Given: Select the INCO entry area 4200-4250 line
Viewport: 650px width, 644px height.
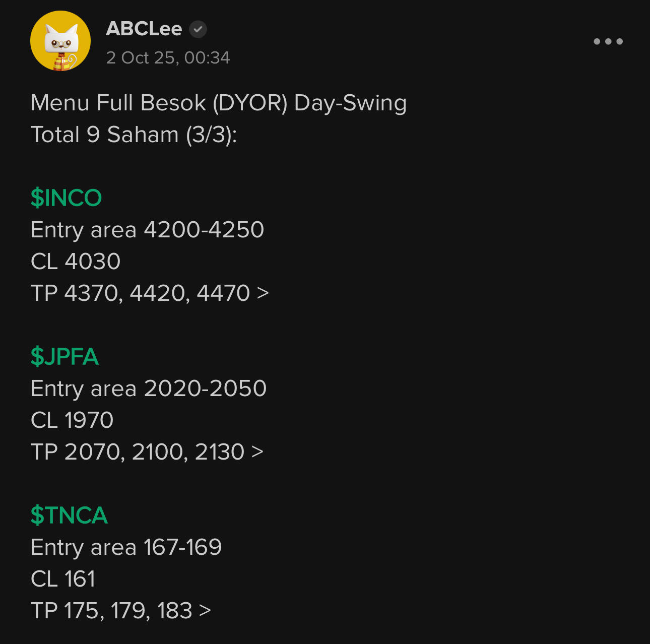Looking at the screenshot, I should coord(147,230).
